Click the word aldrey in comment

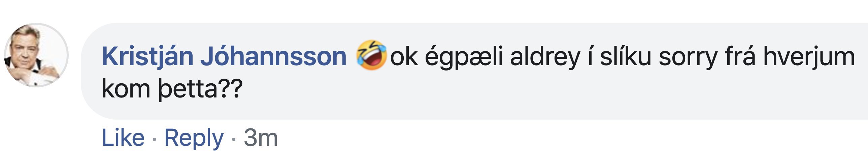point(545,57)
